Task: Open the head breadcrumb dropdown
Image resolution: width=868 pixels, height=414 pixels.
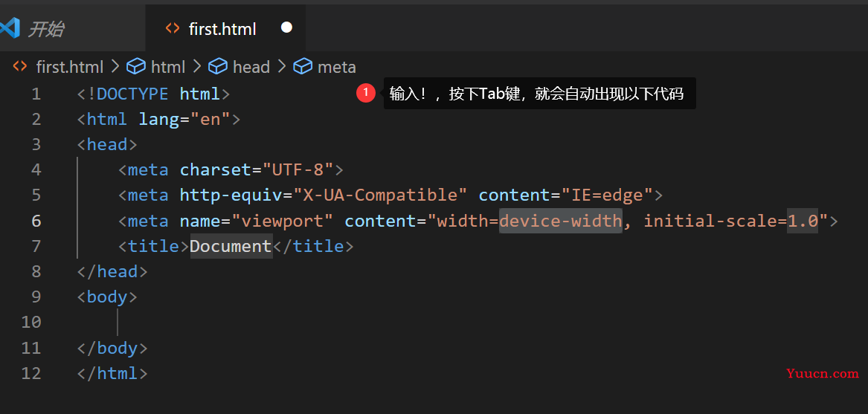Action: click(251, 68)
